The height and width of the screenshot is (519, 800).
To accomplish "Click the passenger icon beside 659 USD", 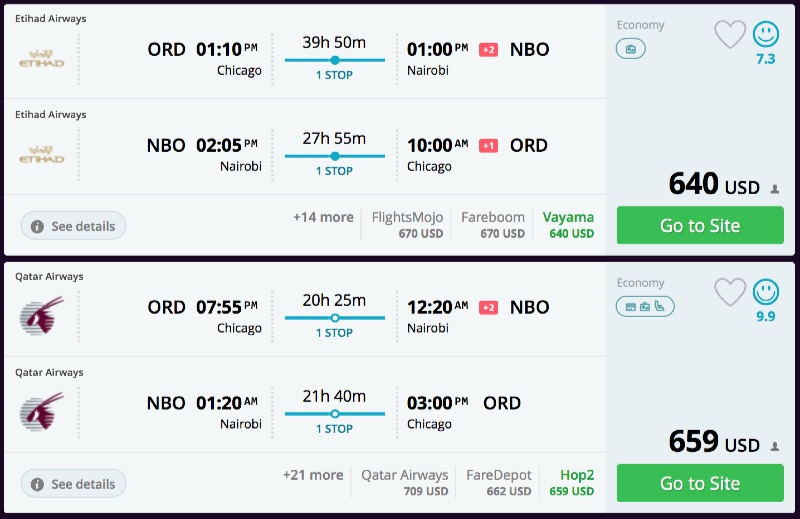I will 775,446.
